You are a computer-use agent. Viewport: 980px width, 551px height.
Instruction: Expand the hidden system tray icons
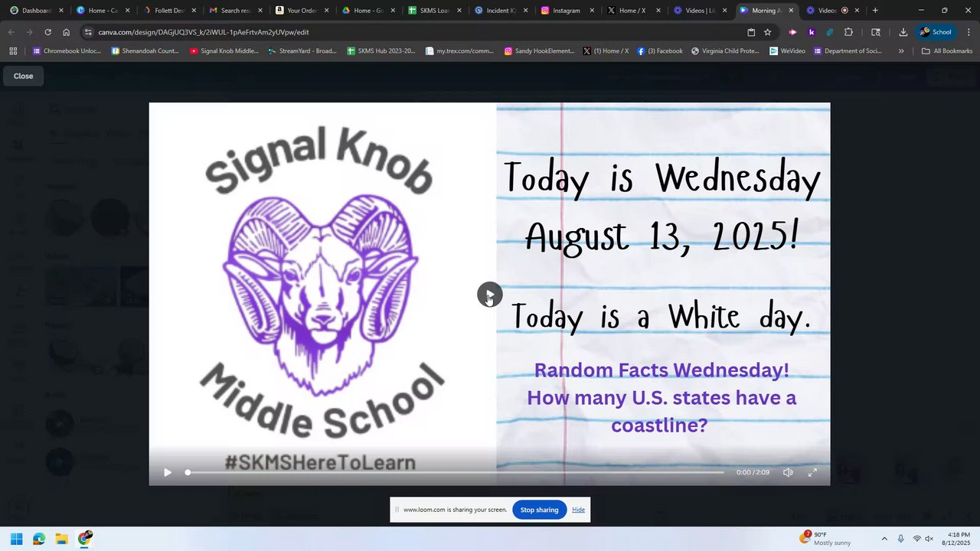click(x=884, y=539)
